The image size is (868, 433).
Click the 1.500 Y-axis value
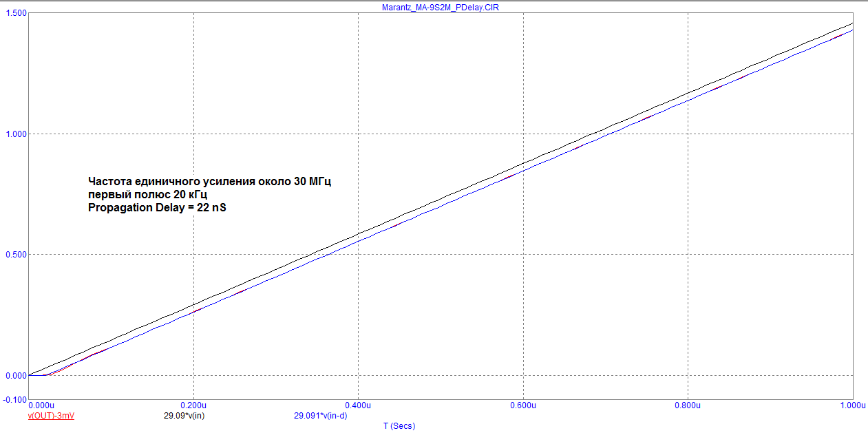click(x=14, y=13)
